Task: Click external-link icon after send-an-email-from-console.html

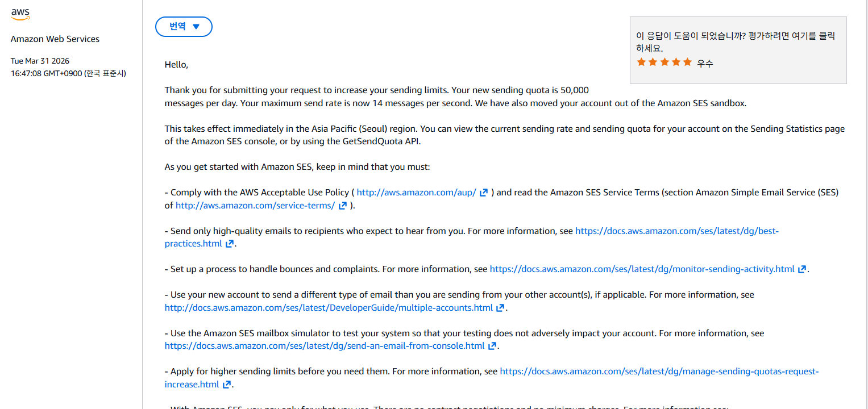Action: click(492, 346)
